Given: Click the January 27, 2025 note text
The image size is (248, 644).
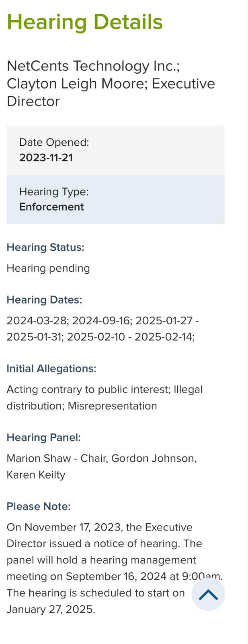Looking at the screenshot, I should 51,609.
